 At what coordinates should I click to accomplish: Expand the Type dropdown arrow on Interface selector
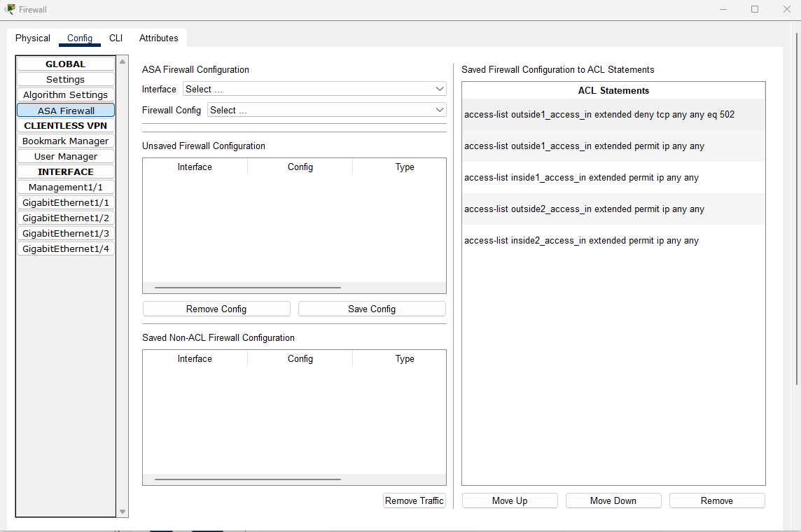click(439, 89)
